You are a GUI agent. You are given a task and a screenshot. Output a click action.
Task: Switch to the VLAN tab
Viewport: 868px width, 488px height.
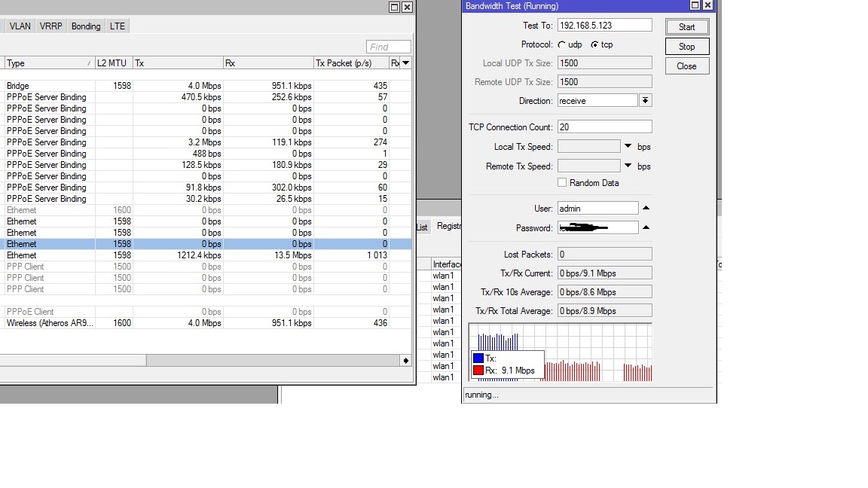[x=20, y=26]
